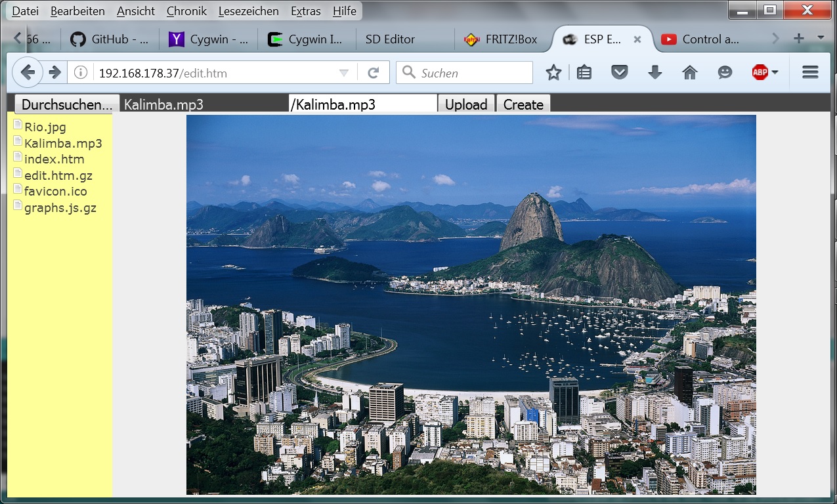The image size is (837, 504).
Task: Select edit.htm.gz in the file list
Action: coord(58,175)
